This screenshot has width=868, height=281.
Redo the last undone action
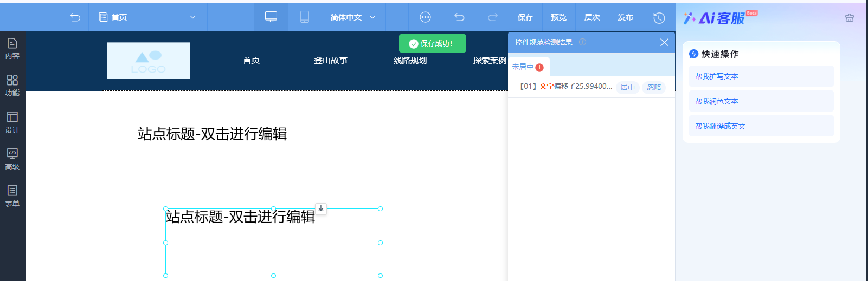click(492, 17)
